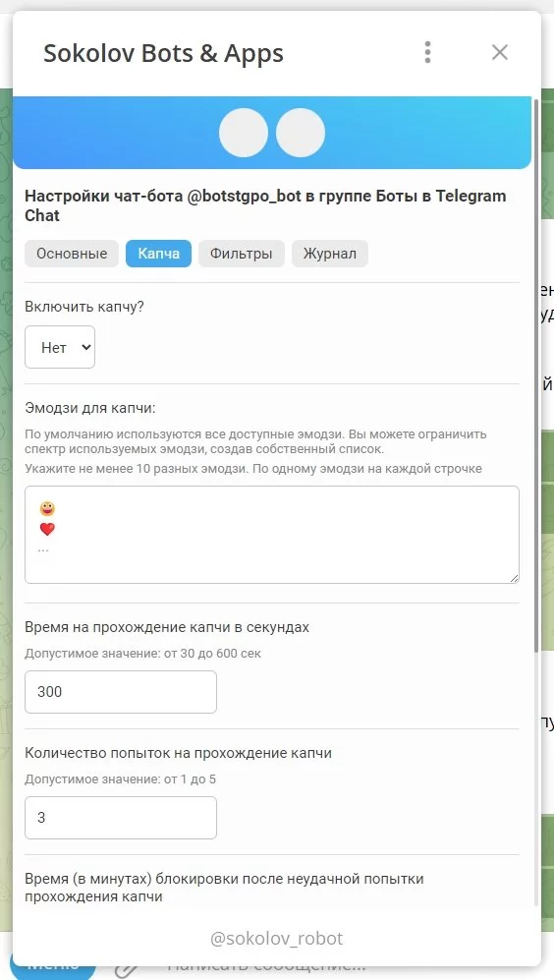Click the textarea resize handle corner
Viewport: 554px width, 980px height.
514,579
